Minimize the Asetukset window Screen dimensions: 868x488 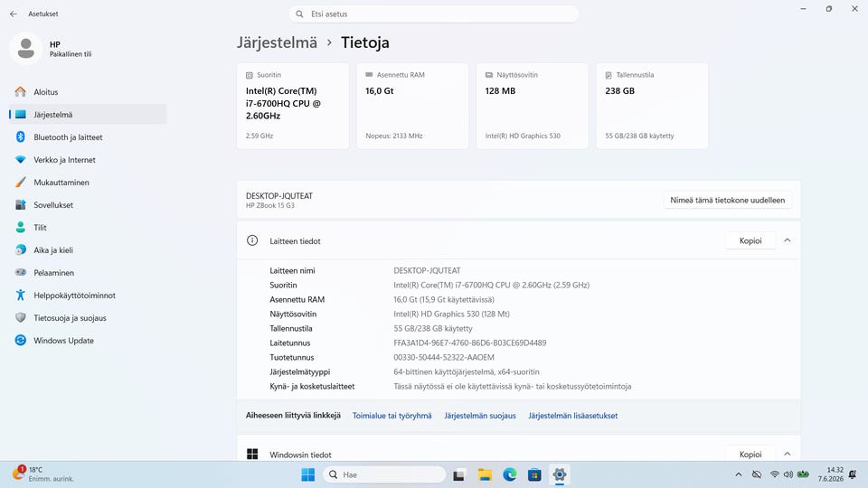tap(803, 9)
